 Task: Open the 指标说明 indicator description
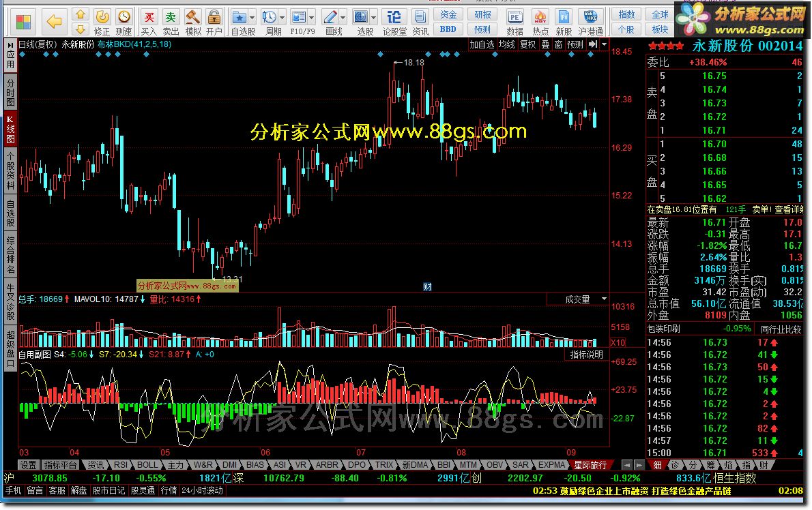click(x=586, y=355)
